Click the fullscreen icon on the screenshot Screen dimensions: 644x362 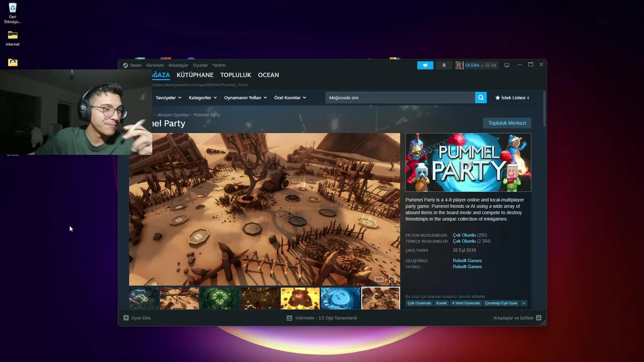(x=392, y=279)
